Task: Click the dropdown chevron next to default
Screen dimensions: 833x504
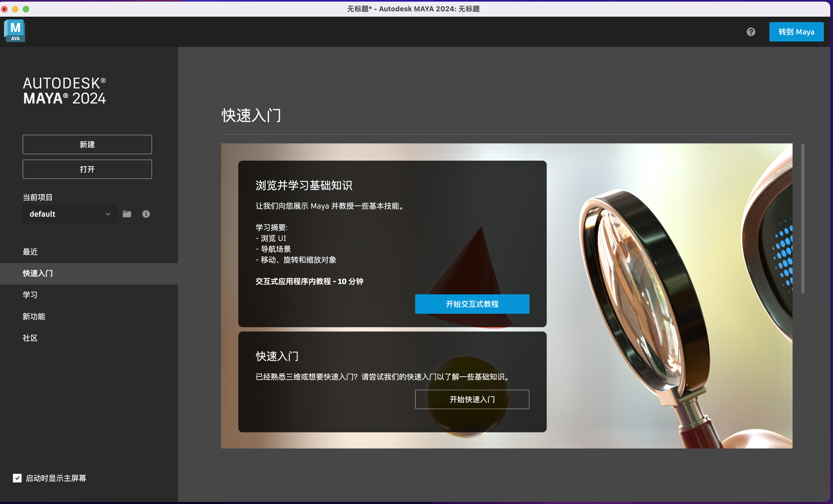Action: (x=108, y=214)
